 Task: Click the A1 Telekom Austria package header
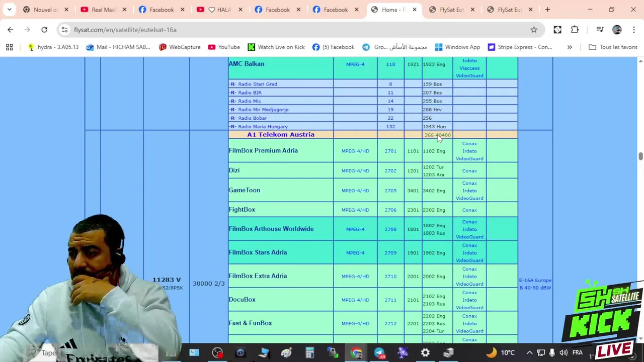point(281,135)
